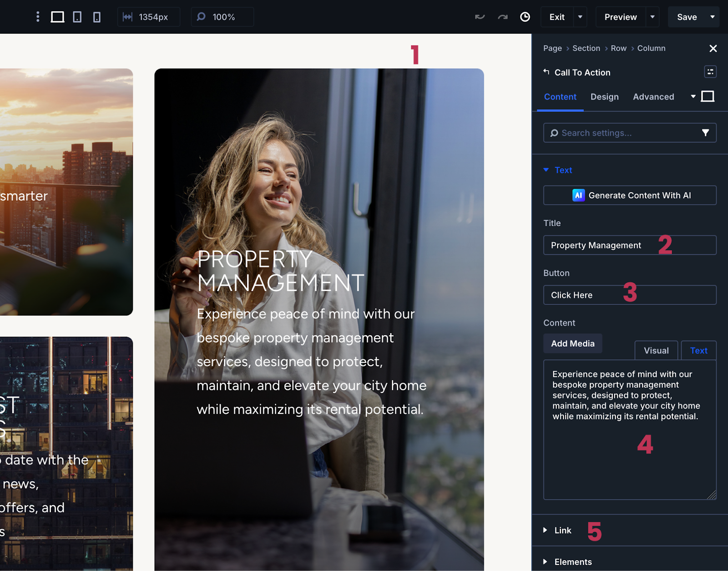The width and height of the screenshot is (728, 571).
Task: Go back using Call To Action arrow
Action: [x=546, y=72]
